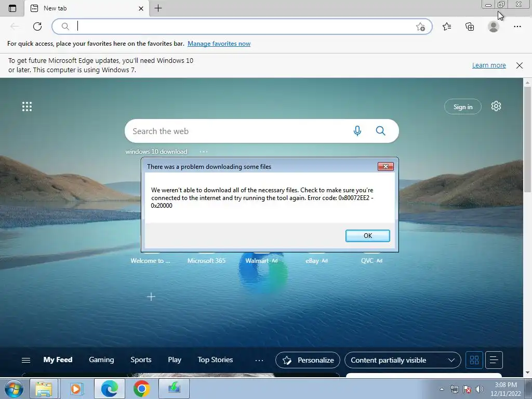
Task: Open a new tab with plus button
Action: tap(158, 8)
